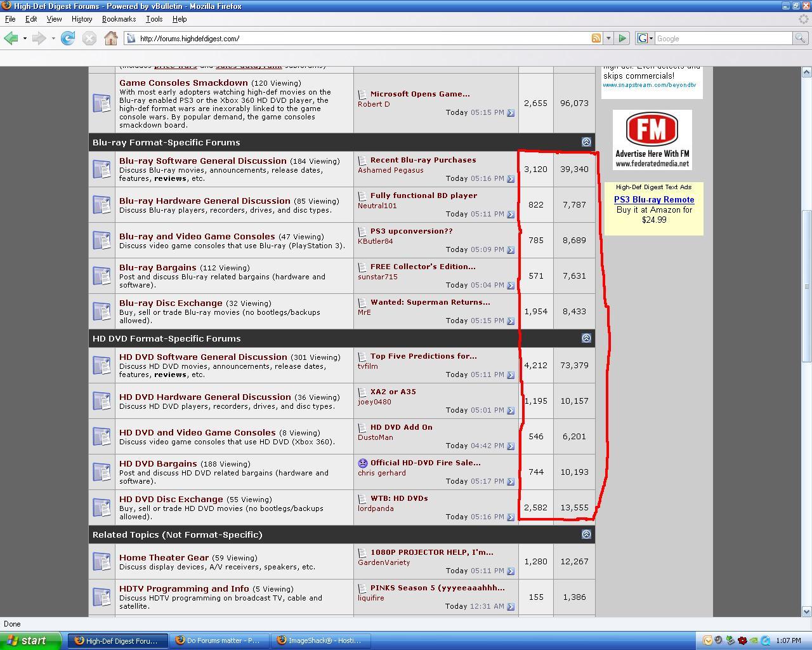Go to last post icon in Top Five Predictions row
Image resolution: width=812 pixels, height=650 pixels.
(x=510, y=375)
